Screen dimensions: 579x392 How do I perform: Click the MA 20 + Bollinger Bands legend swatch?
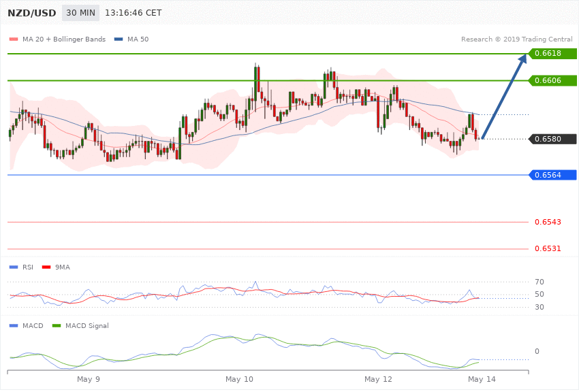[x=14, y=39]
